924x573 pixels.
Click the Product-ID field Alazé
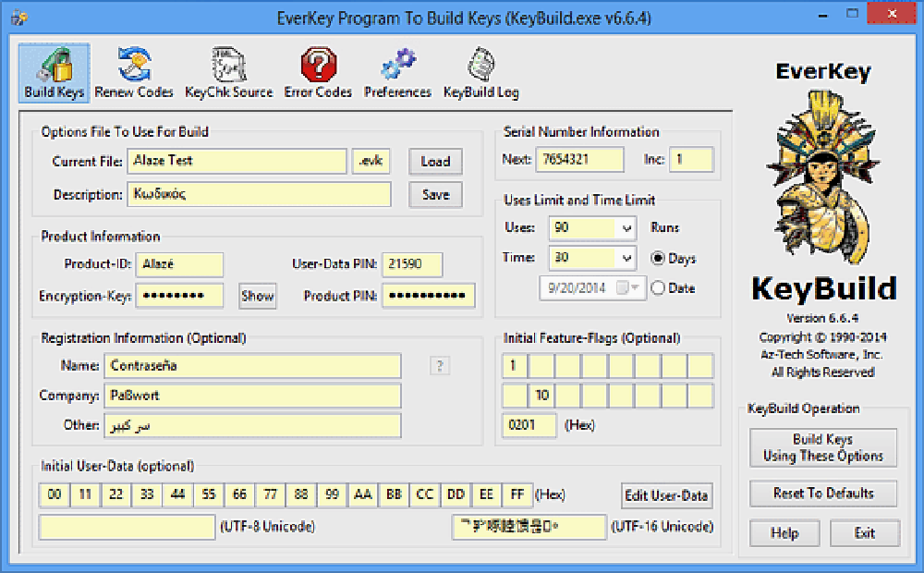180,264
